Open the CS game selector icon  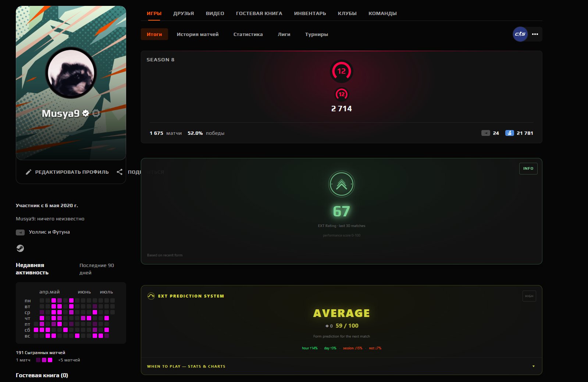tap(520, 34)
